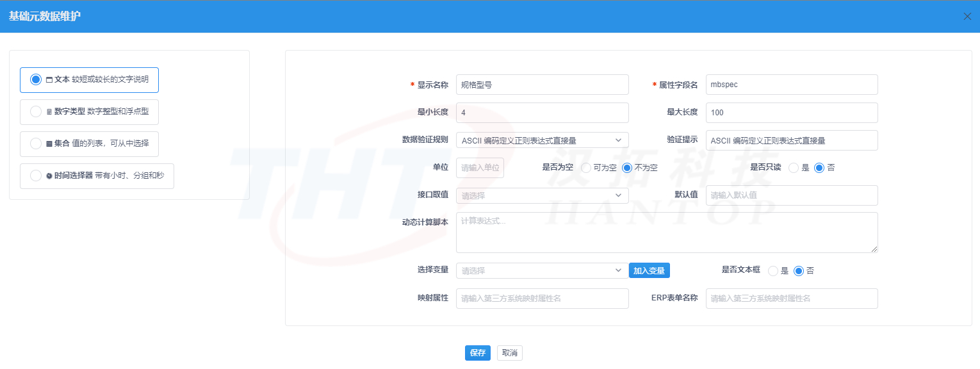Click the text icon beside 文本 option

click(50, 79)
